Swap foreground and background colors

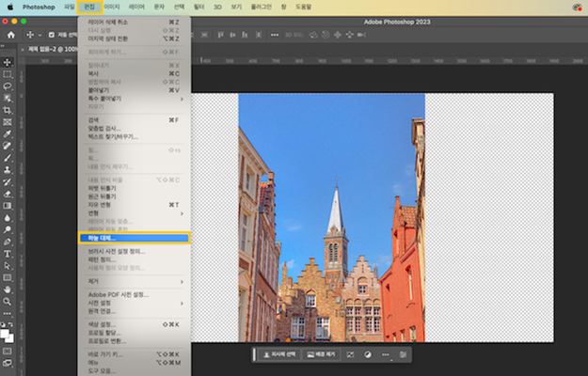click(11, 324)
